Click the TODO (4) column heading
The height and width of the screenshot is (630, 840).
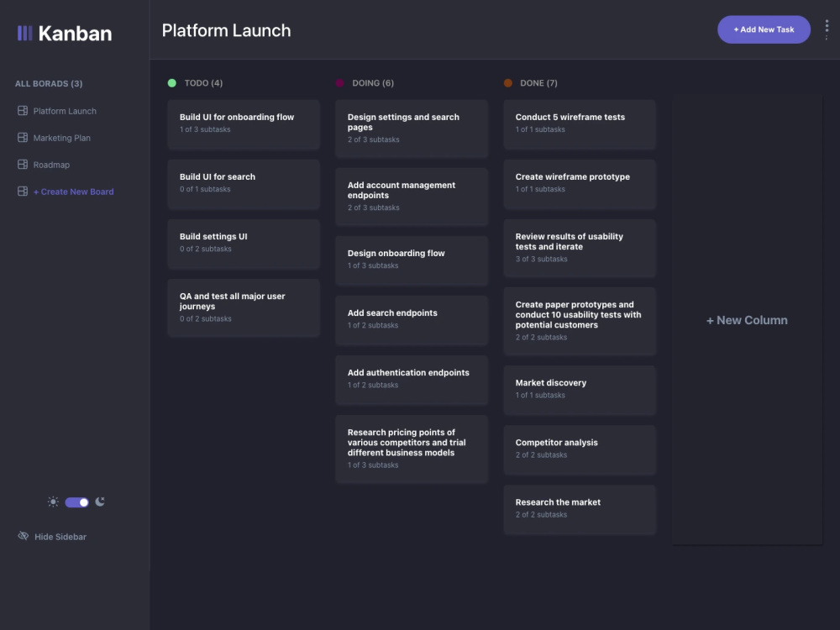pos(203,83)
